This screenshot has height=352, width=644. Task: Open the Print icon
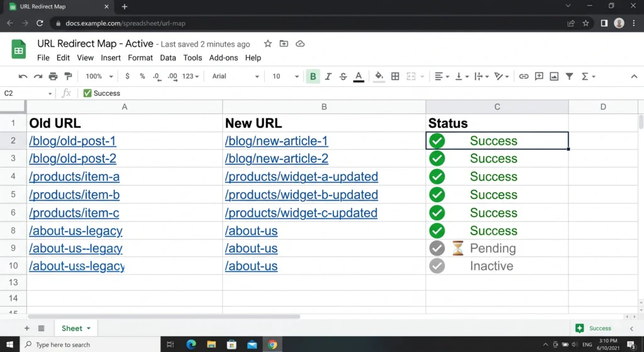53,76
